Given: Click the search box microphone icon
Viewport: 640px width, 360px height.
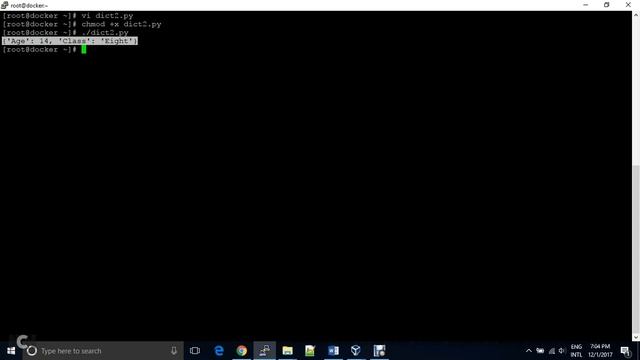Looking at the screenshot, I should click(174, 351).
